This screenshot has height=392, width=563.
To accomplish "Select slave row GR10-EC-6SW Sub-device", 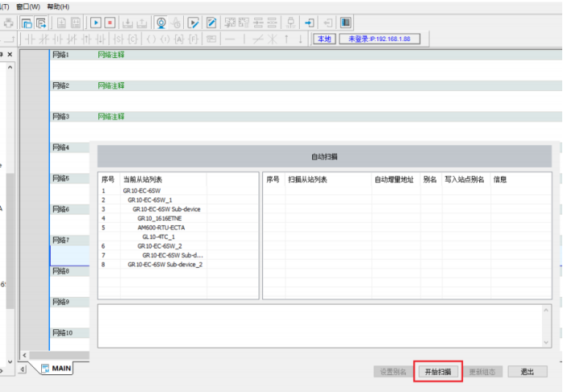I will 178,209.
